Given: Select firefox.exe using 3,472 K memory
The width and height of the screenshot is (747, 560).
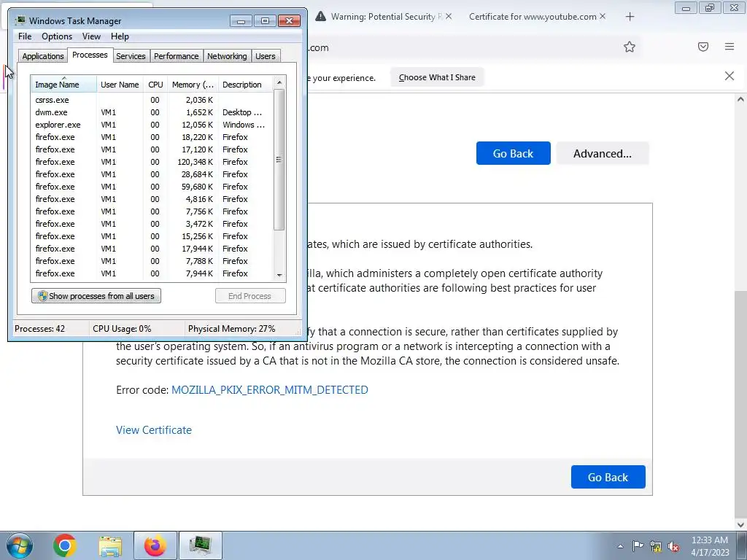Looking at the screenshot, I should click(152, 224).
